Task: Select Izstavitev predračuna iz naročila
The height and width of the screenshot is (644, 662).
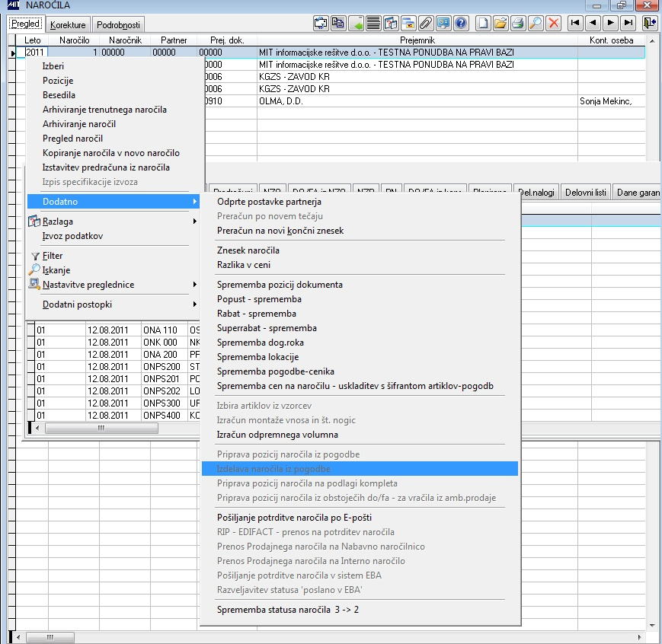Action: tap(106, 167)
